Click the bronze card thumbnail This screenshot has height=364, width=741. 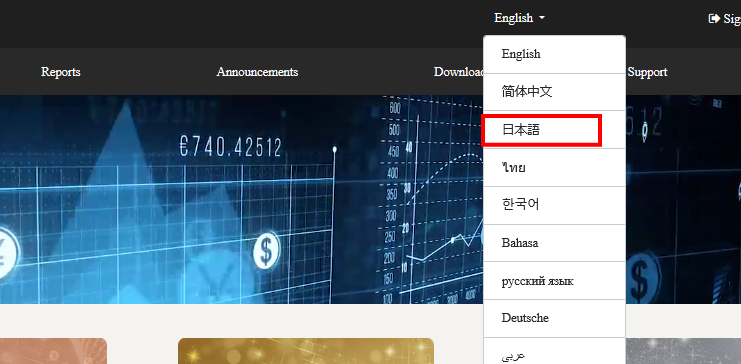pyautogui.click(x=53, y=351)
